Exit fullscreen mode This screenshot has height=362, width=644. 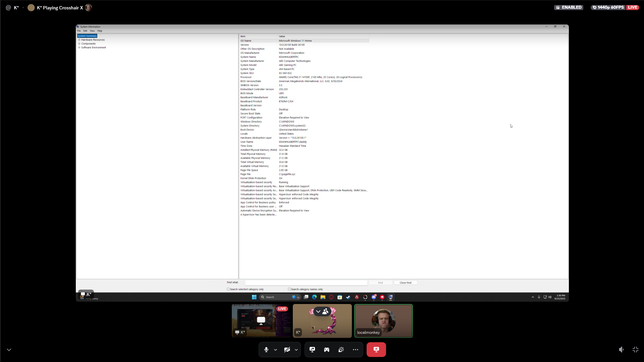636,350
